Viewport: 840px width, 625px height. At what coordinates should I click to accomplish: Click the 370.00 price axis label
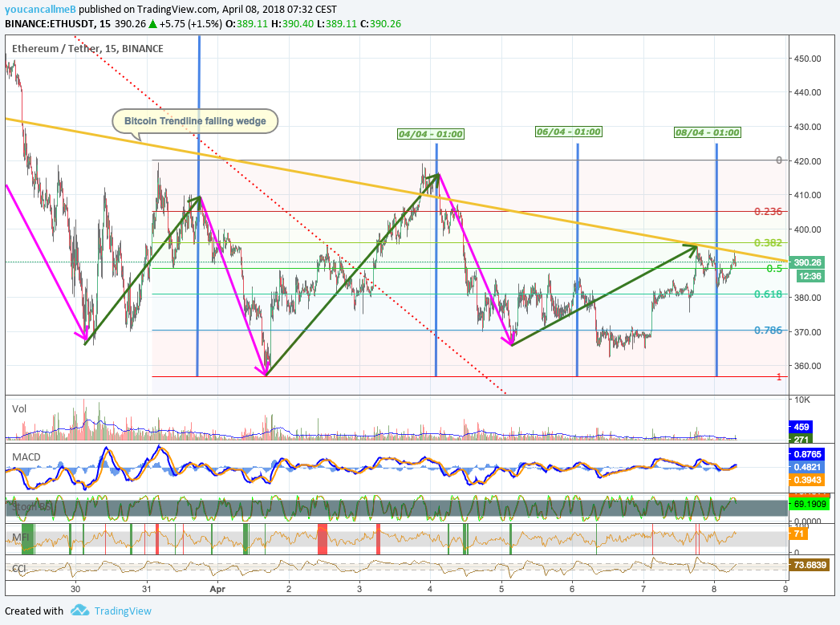pyautogui.click(x=807, y=332)
